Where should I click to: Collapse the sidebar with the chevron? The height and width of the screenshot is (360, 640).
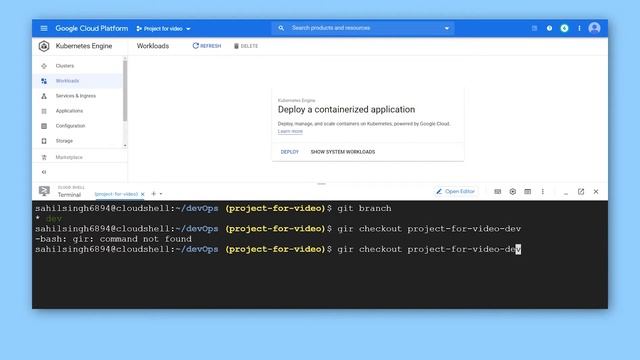coord(44,172)
